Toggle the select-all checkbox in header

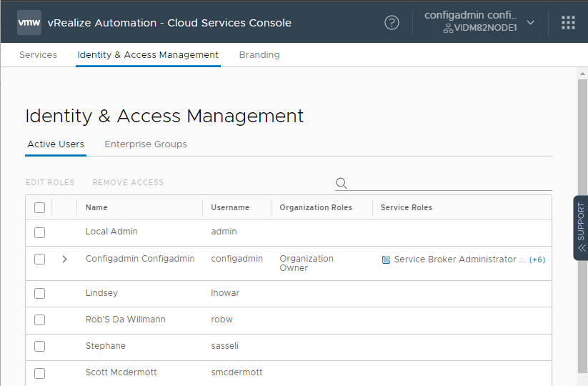pyautogui.click(x=39, y=207)
